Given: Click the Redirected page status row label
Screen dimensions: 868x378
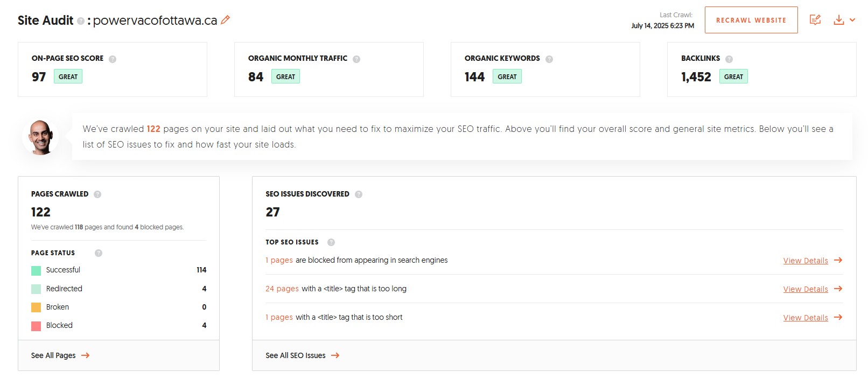Looking at the screenshot, I should tap(64, 289).
